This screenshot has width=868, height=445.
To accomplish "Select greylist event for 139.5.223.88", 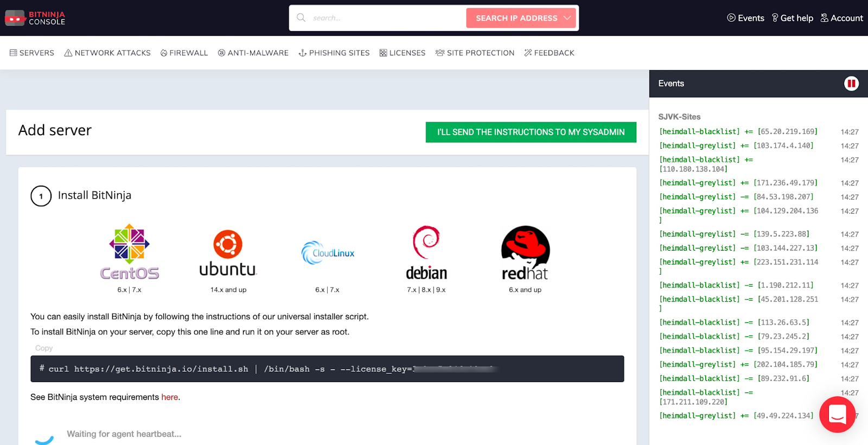I will [x=734, y=234].
